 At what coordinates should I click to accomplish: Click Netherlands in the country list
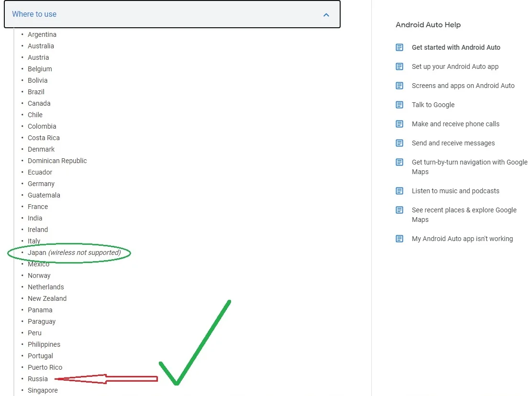tap(46, 287)
